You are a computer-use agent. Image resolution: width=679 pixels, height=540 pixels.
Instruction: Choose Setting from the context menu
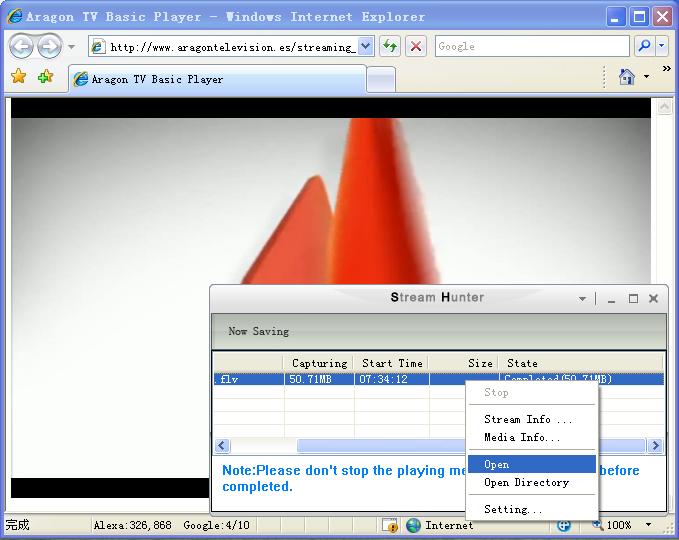click(532, 509)
